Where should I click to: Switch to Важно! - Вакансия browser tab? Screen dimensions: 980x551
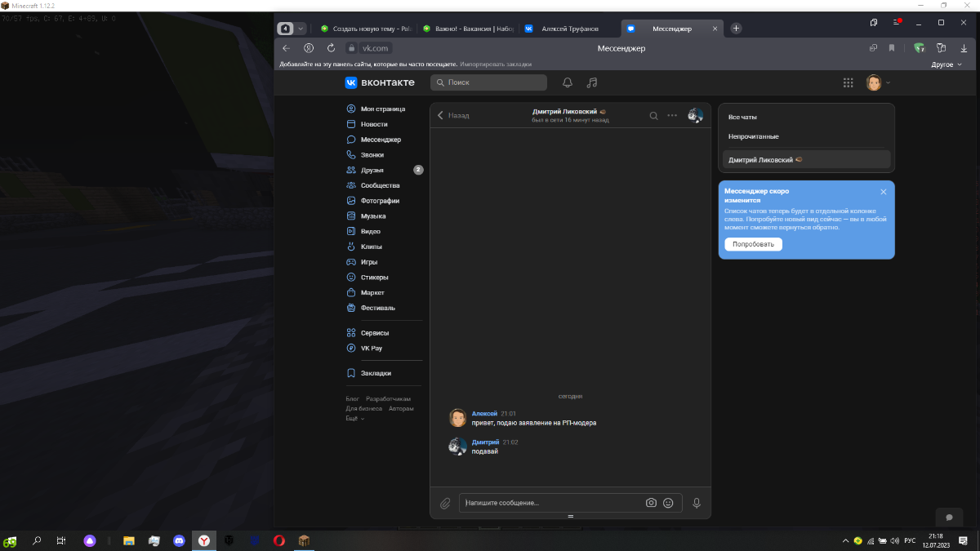tap(468, 29)
